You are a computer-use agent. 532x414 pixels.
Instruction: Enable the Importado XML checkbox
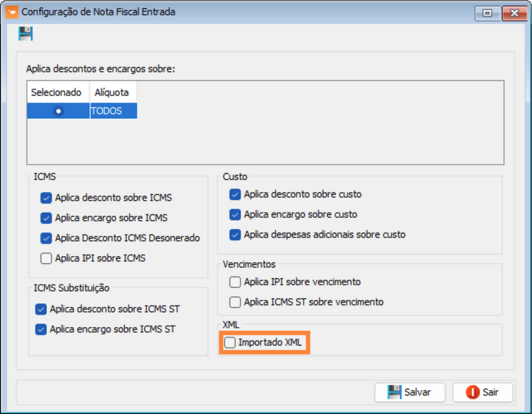[x=230, y=343]
